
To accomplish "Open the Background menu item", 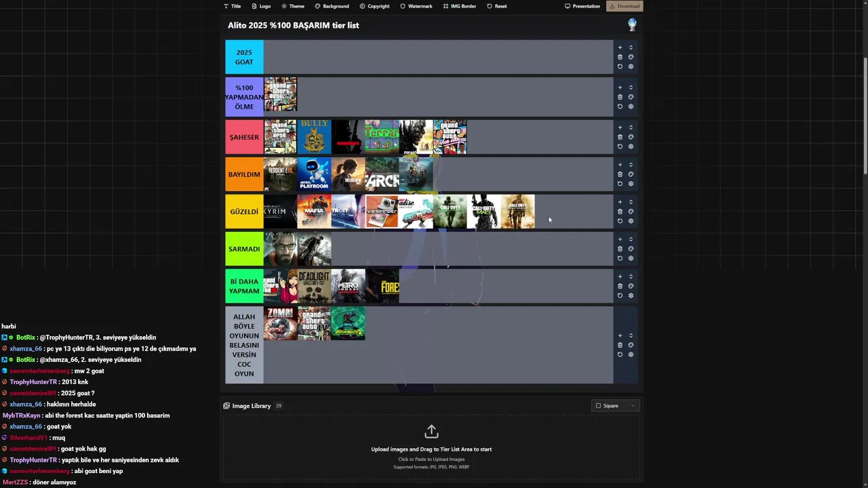I will click(x=332, y=6).
